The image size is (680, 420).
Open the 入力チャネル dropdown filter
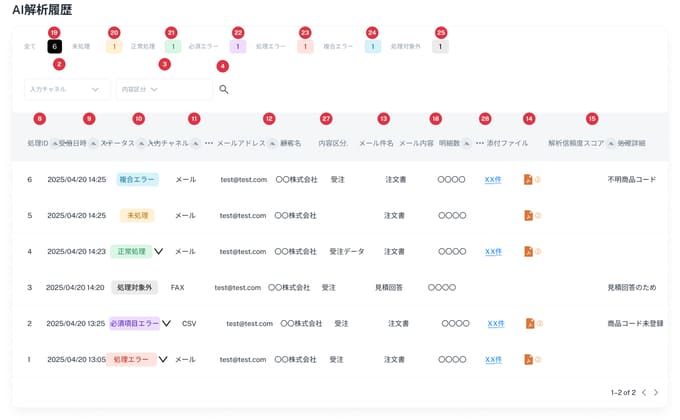click(67, 89)
